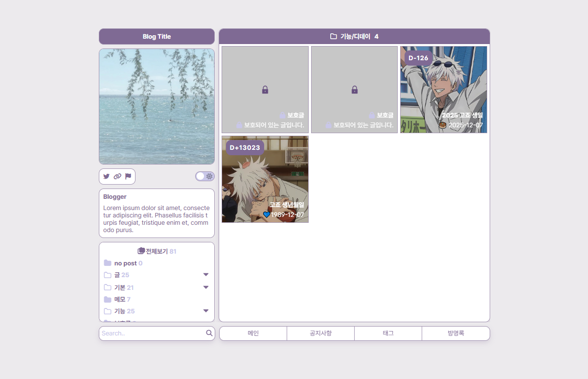Click the folder icon next to 기본
The width and height of the screenshot is (588, 379).
108,287
